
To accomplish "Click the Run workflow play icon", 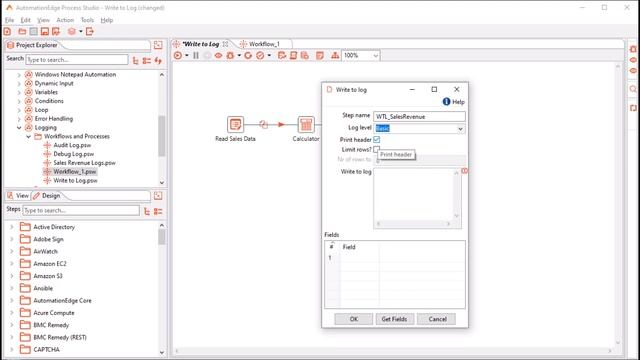I will click(178, 56).
